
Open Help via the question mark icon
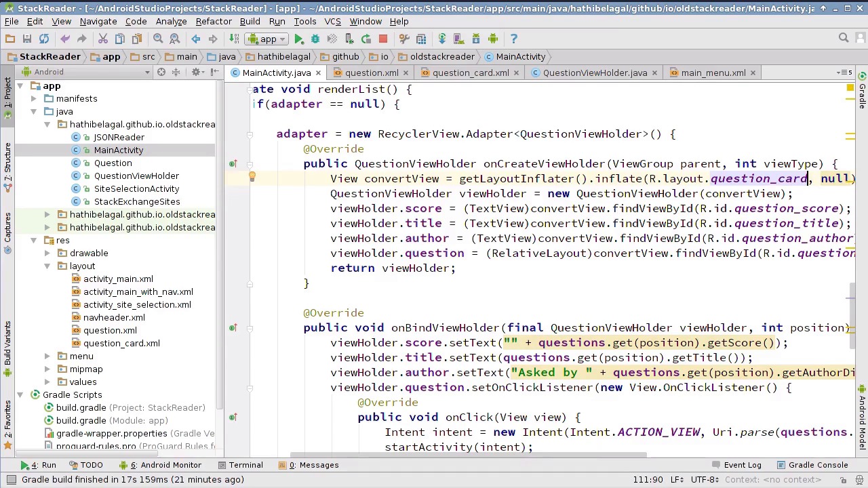pyautogui.click(x=513, y=39)
